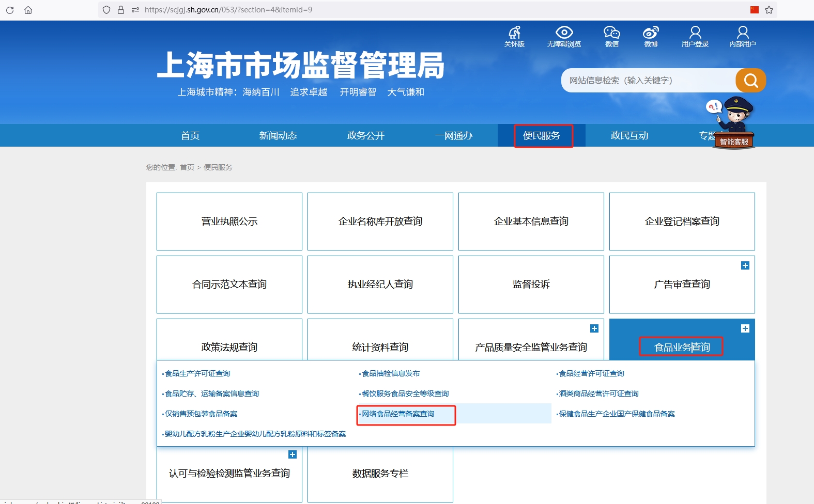Viewport: 814px width, 504px height.
Task: Click the 关怀版 accessibility icon
Action: point(514,33)
